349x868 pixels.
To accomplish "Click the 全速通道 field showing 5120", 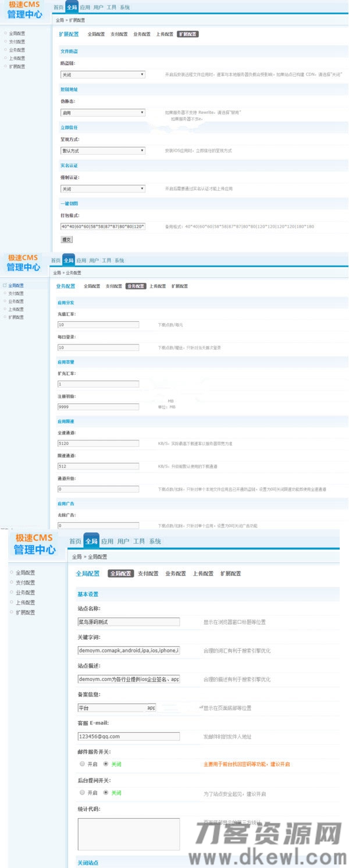I will point(98,443).
